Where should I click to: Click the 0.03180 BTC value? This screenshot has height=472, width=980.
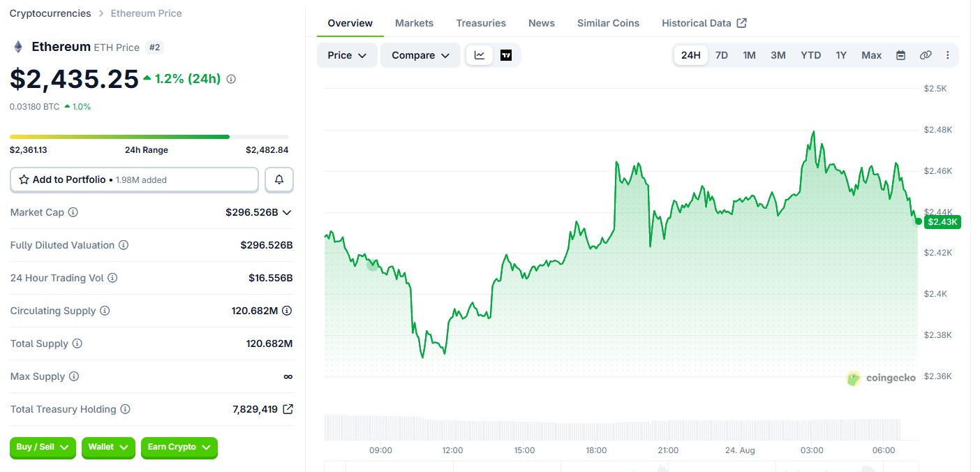(35, 107)
